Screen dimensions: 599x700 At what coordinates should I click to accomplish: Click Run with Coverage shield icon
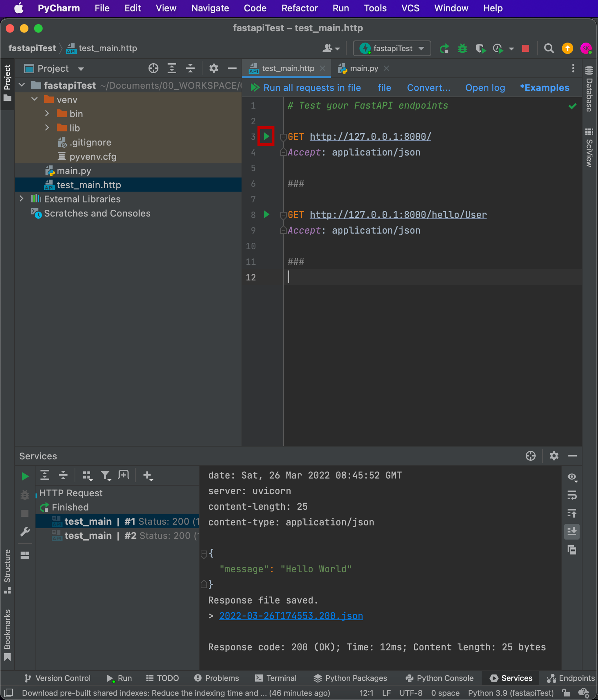pos(480,49)
